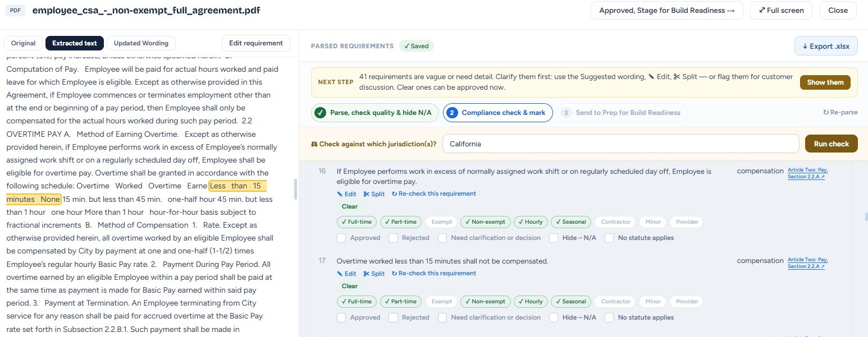Check Approved for requirement 16
868x337 pixels.
tap(341, 238)
